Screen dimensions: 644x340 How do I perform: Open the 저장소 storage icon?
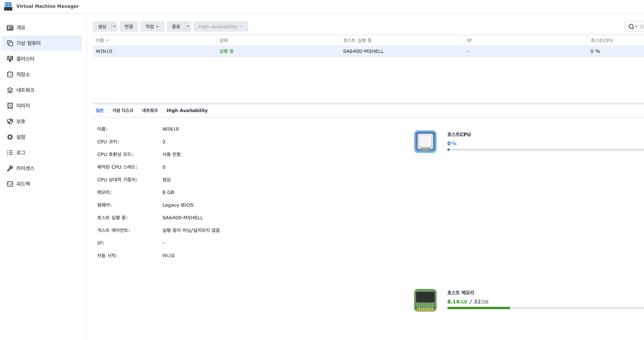(x=10, y=74)
